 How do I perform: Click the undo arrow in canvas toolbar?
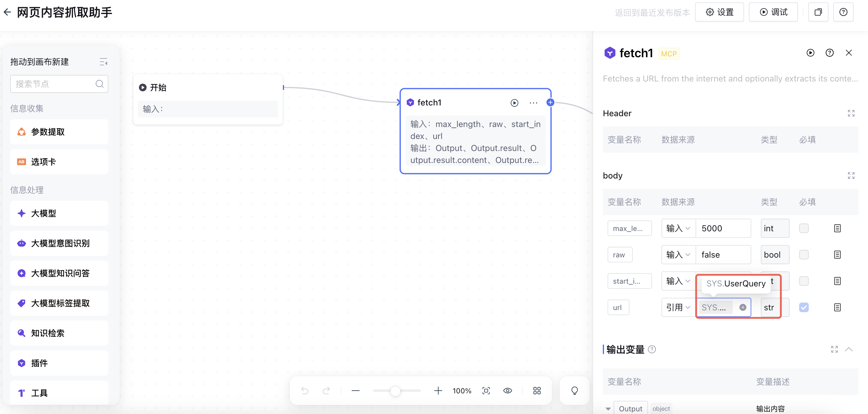coord(305,391)
